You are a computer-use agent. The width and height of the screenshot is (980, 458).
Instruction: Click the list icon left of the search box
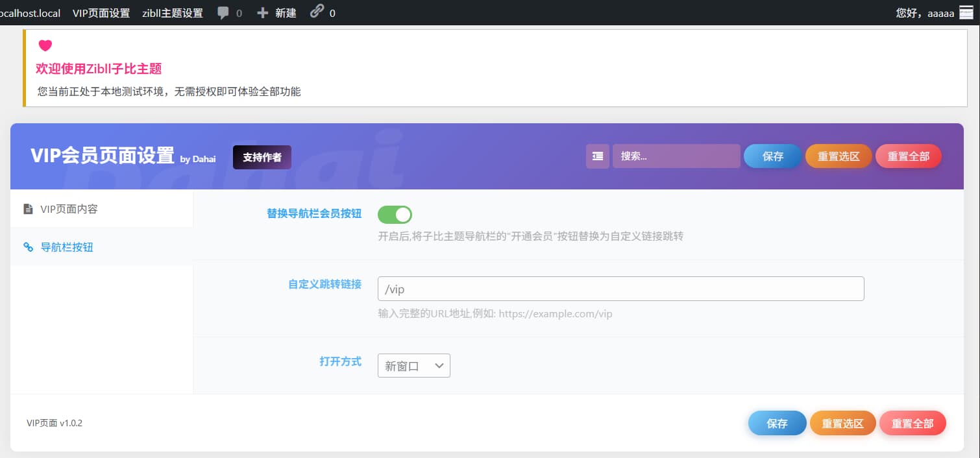pyautogui.click(x=597, y=156)
